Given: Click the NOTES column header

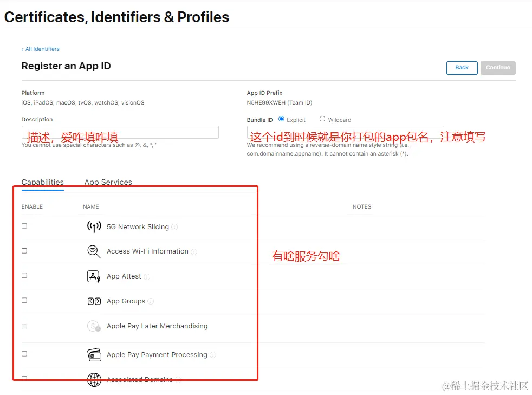Looking at the screenshot, I should click(x=362, y=206).
